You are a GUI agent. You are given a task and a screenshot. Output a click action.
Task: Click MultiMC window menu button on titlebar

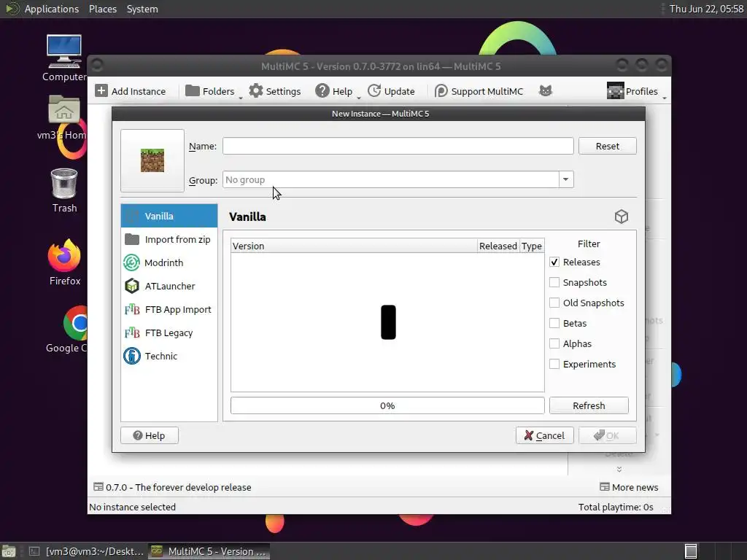(x=97, y=65)
